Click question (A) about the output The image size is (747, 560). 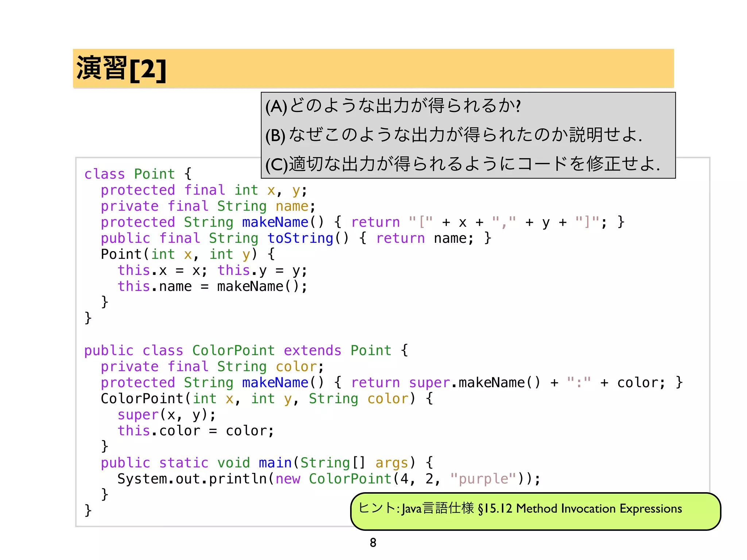[x=393, y=106]
